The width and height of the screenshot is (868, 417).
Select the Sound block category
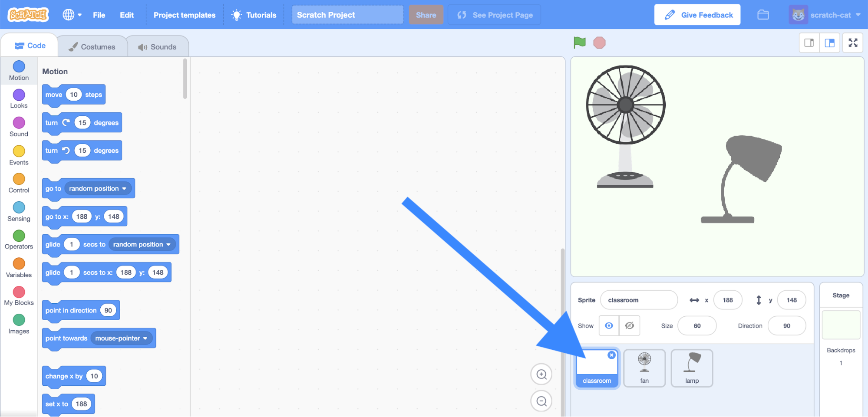coord(18,127)
